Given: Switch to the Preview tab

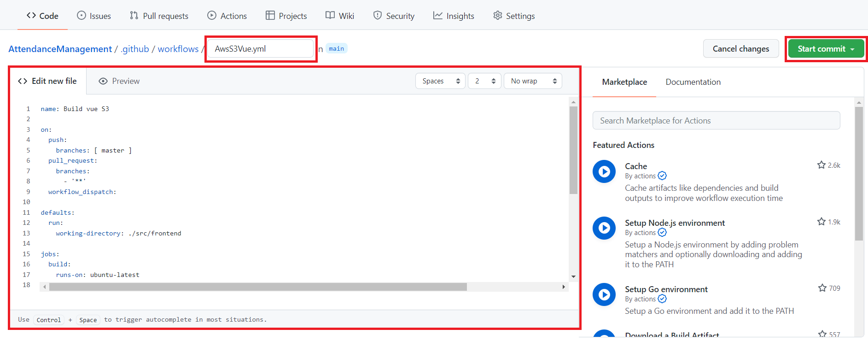Looking at the screenshot, I should coord(119,81).
